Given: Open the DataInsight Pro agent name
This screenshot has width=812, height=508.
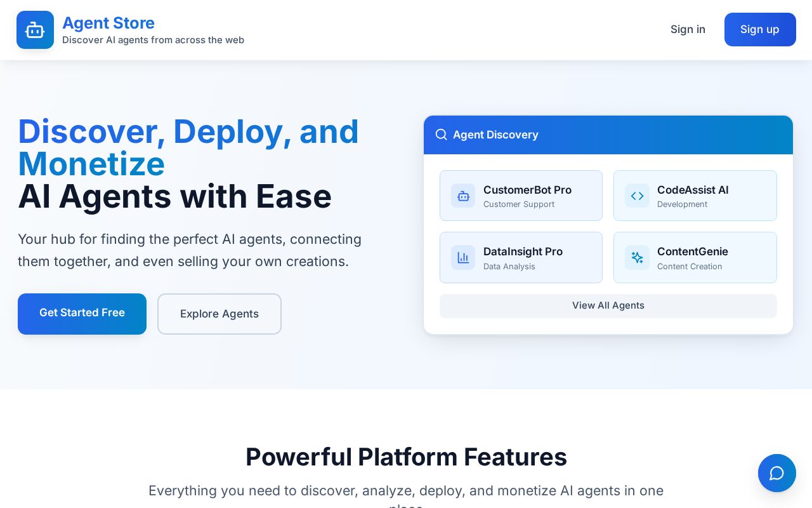Looking at the screenshot, I should [523, 251].
